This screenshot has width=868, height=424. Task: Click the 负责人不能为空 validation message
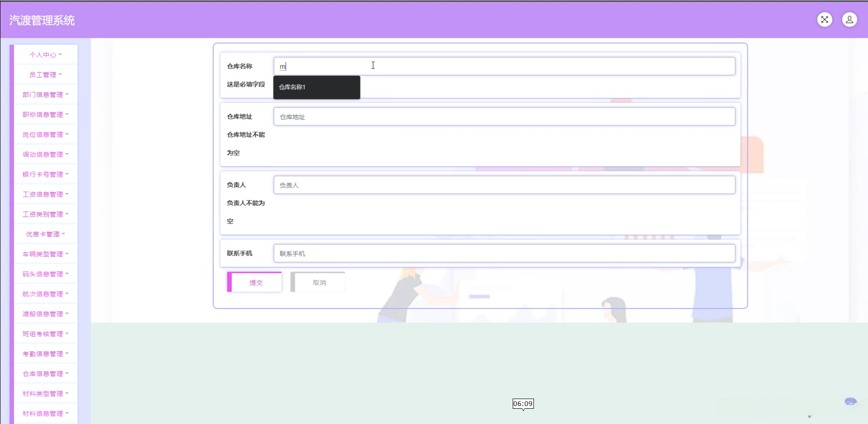(x=246, y=212)
